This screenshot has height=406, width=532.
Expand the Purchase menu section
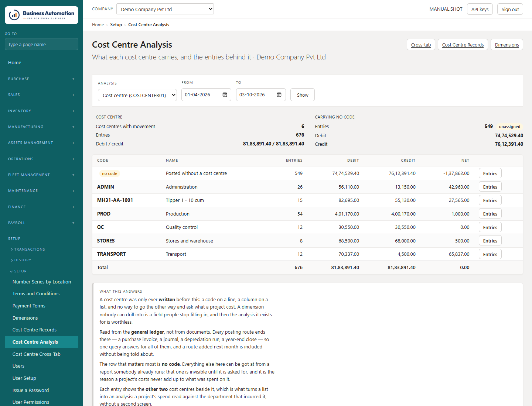point(41,79)
